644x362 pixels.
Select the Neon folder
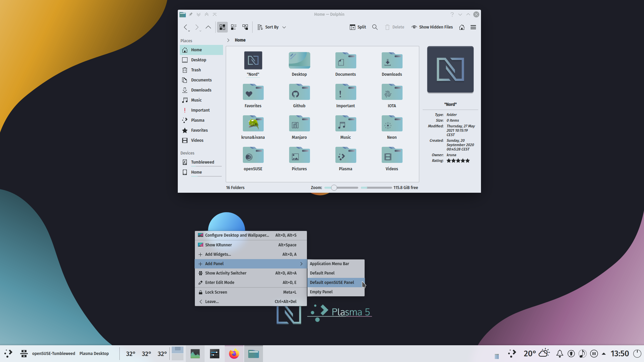(x=392, y=127)
